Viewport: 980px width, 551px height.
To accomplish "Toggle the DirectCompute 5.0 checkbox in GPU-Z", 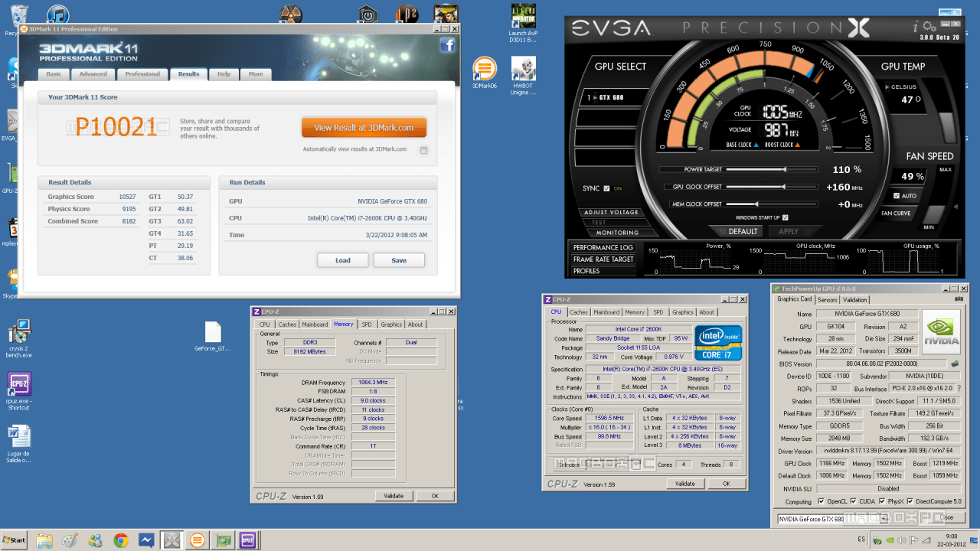I will (x=910, y=502).
